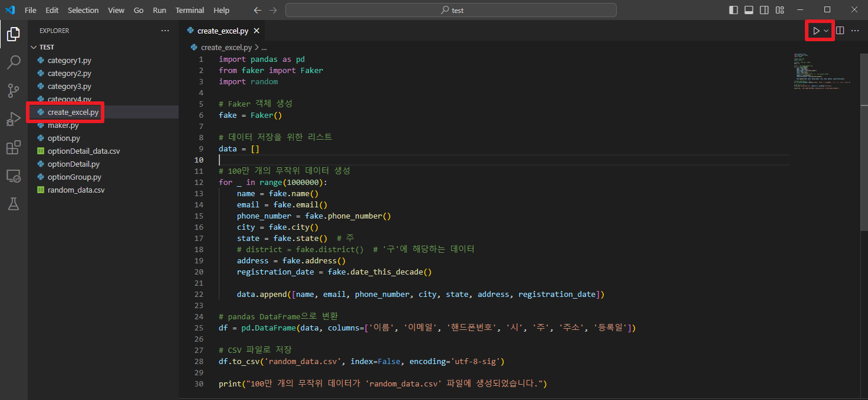This screenshot has height=400, width=868.
Task: Click the VS Code logo icon
Action: (x=10, y=10)
